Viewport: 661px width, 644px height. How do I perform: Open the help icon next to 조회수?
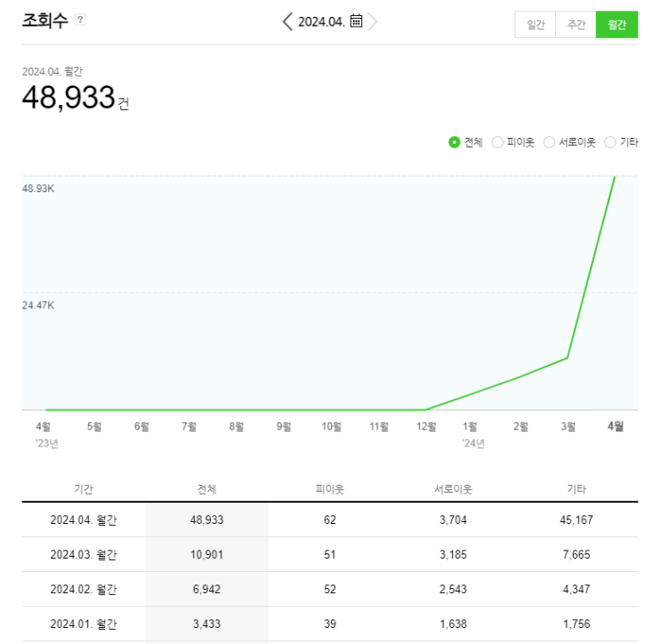click(80, 20)
